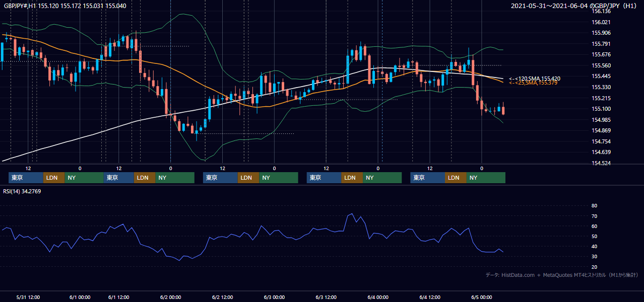644x302 pixels.
Task: Pick the 155.676 price label
Action: click(601, 54)
